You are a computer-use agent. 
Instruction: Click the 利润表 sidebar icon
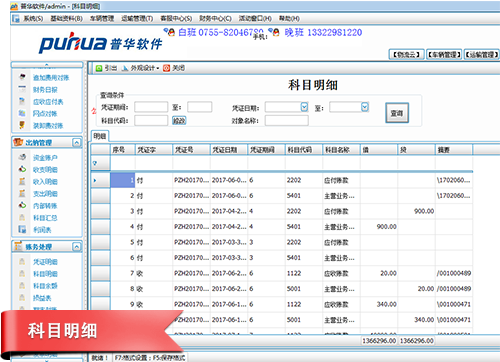[22, 229]
